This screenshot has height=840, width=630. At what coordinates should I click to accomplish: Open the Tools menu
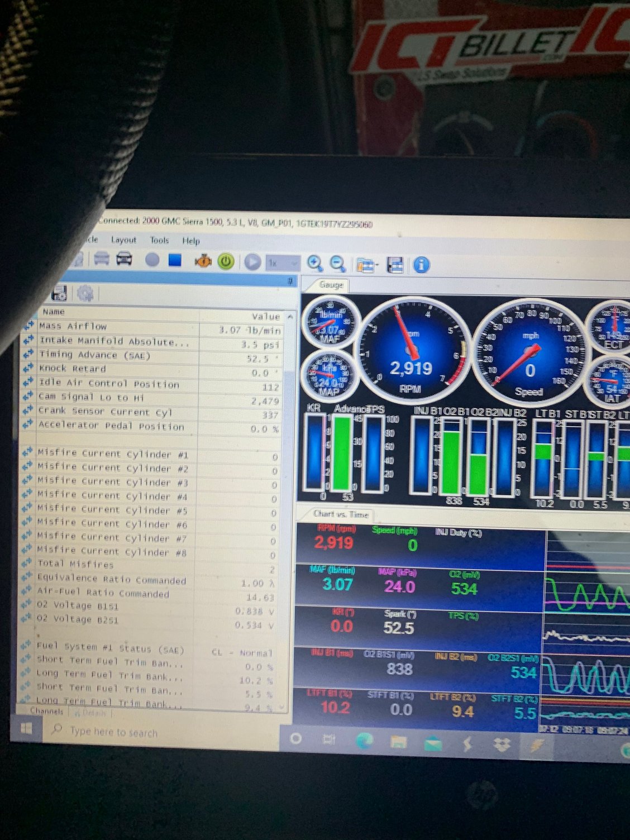[x=159, y=240]
